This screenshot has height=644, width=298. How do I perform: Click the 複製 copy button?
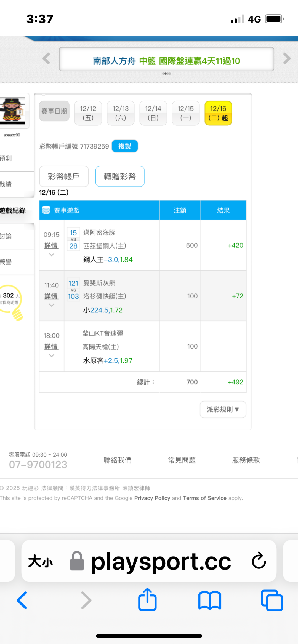tap(124, 146)
